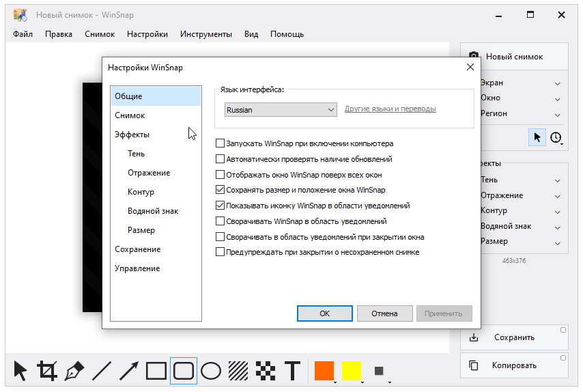Select Общие in settings category list
This screenshot has width=583, height=392.
point(156,96)
